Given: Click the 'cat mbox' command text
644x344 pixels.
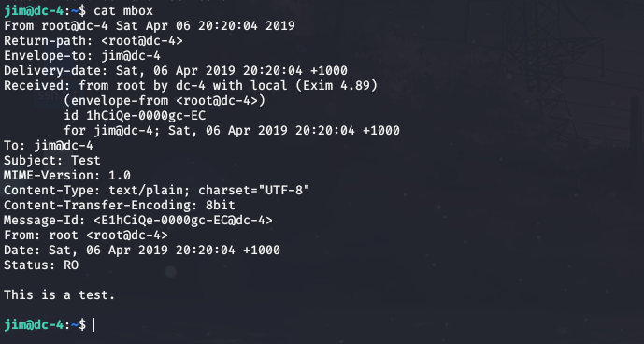Looking at the screenshot, I should click(123, 11).
